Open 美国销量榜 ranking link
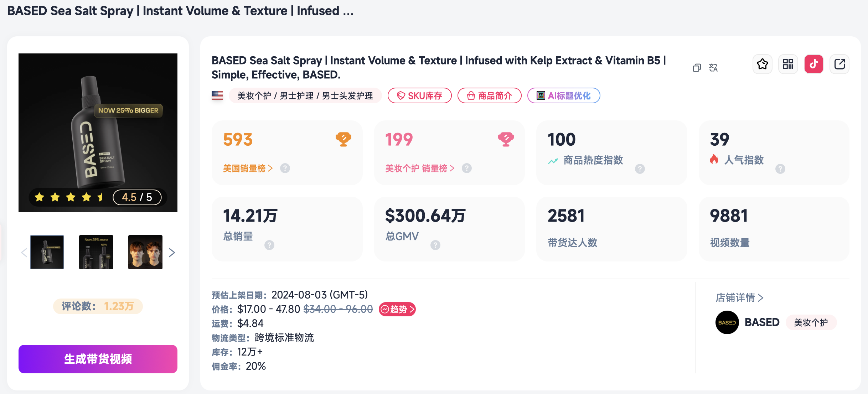868x394 pixels. click(x=248, y=168)
